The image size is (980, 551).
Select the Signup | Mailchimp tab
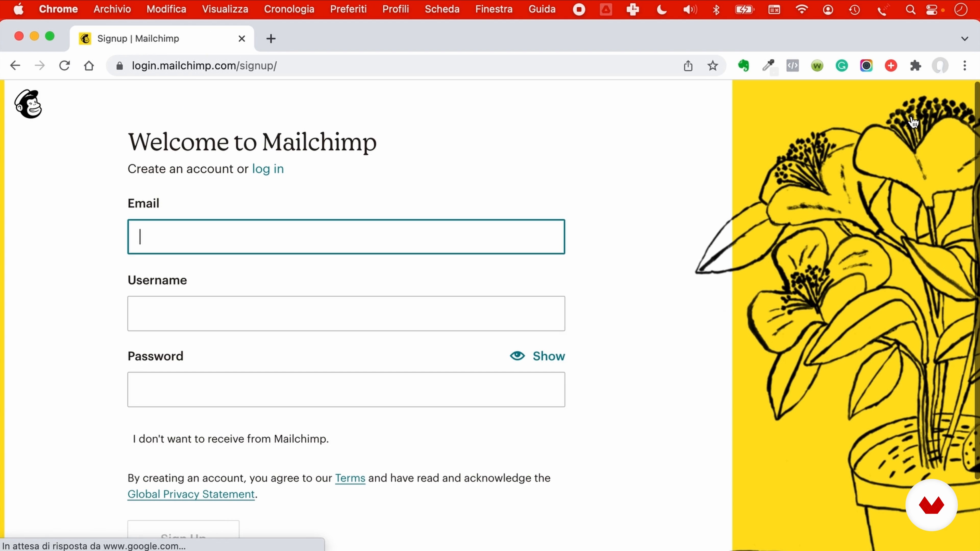162,39
